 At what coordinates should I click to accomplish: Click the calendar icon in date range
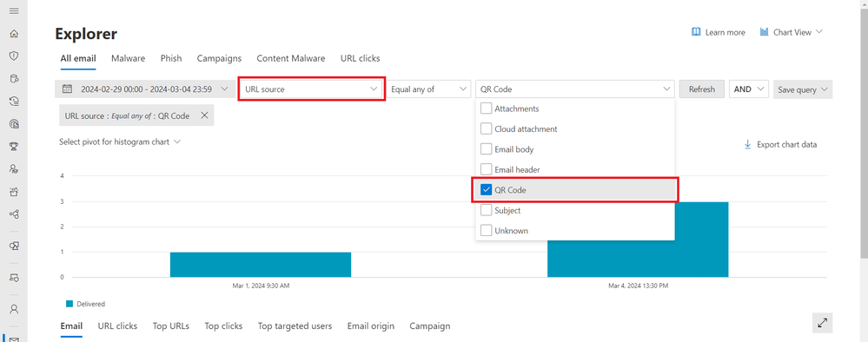click(x=68, y=89)
